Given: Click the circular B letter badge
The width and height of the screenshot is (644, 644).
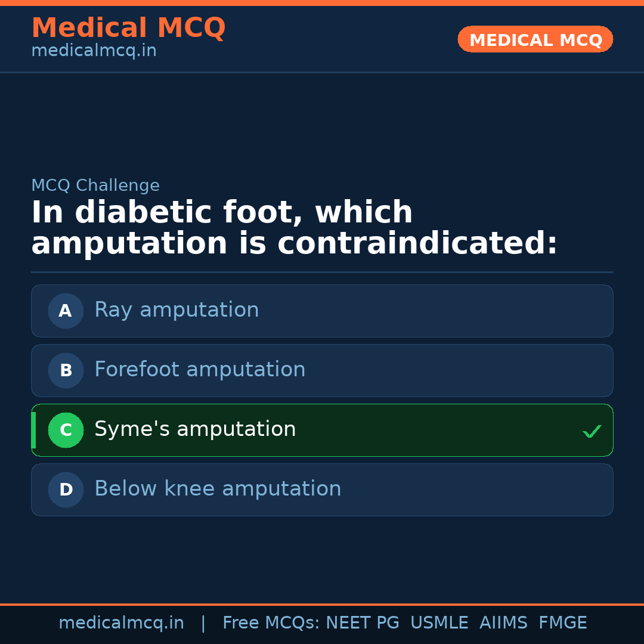Looking at the screenshot, I should pyautogui.click(x=66, y=370).
